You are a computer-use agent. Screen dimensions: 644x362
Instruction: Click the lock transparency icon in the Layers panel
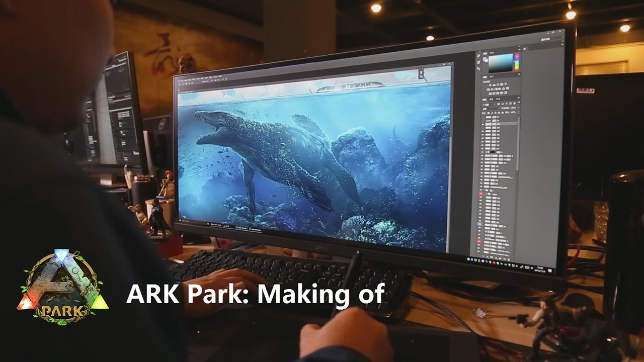[x=488, y=113]
